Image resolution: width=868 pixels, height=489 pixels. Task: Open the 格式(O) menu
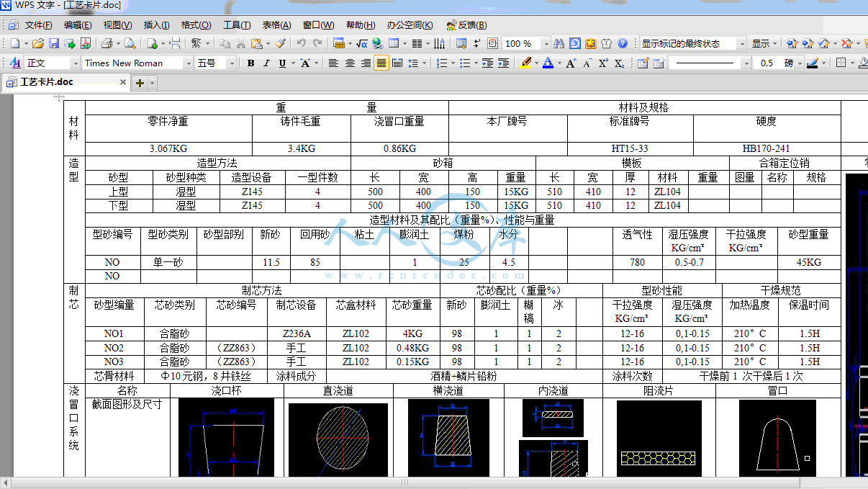point(196,24)
